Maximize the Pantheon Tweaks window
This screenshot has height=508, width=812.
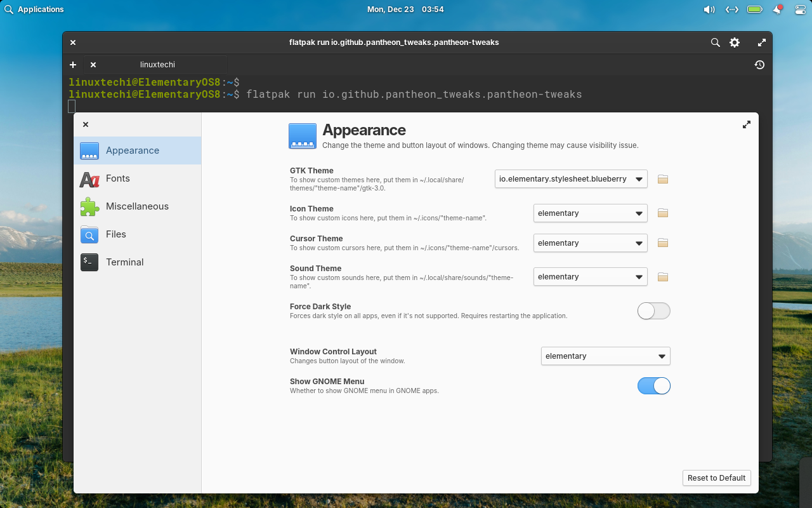coord(747,124)
